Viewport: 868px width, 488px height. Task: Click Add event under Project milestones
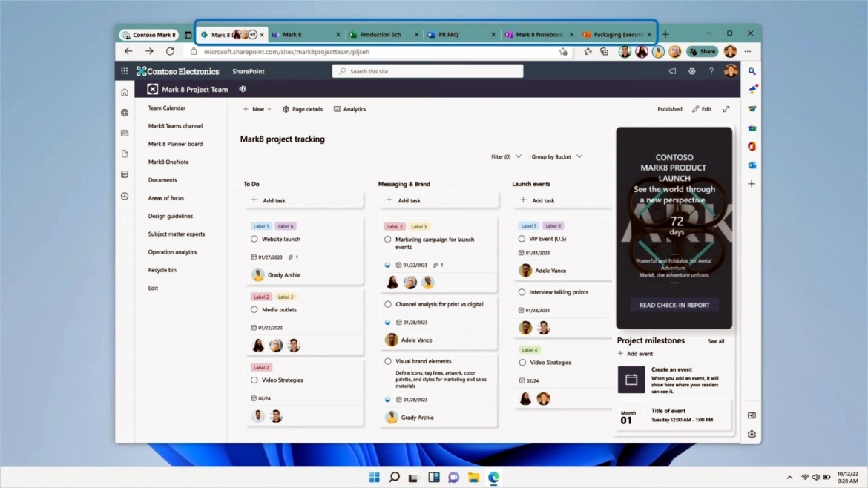pos(636,354)
